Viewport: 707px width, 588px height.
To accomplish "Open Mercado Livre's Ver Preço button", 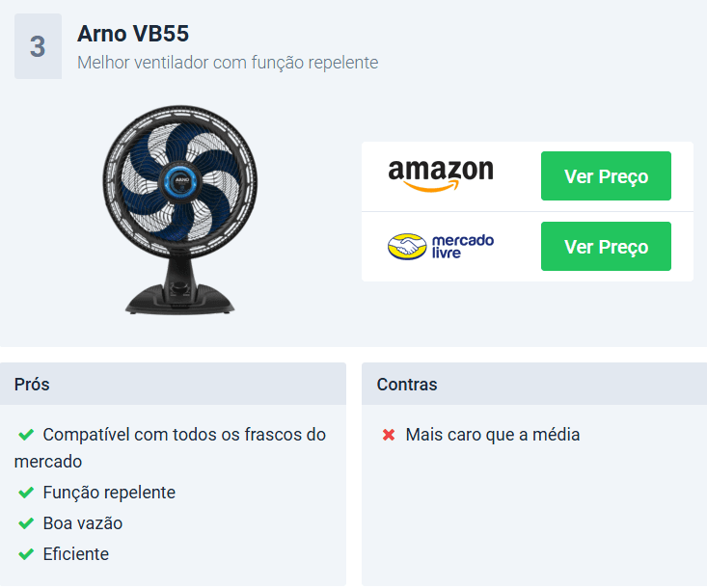I will (x=606, y=247).
